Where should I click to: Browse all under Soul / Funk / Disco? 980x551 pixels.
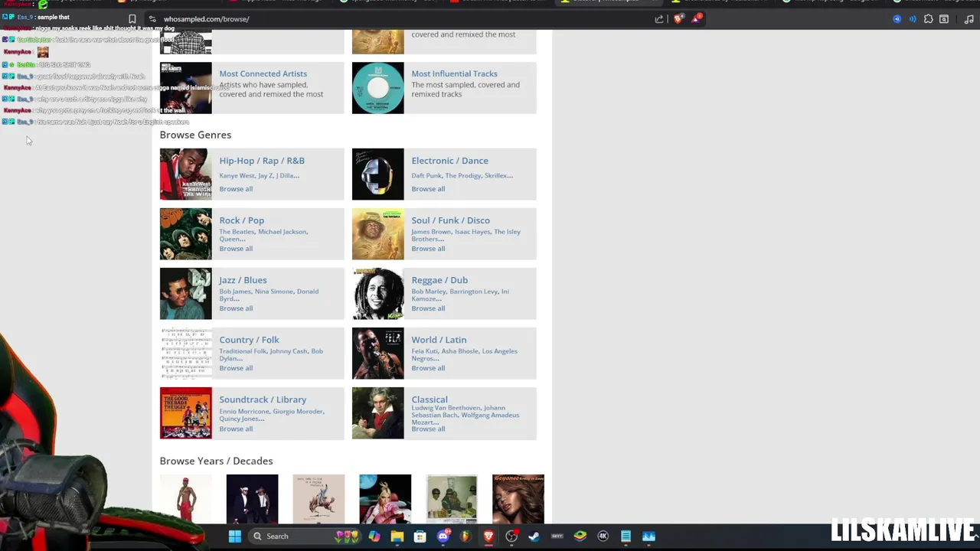[428, 249]
